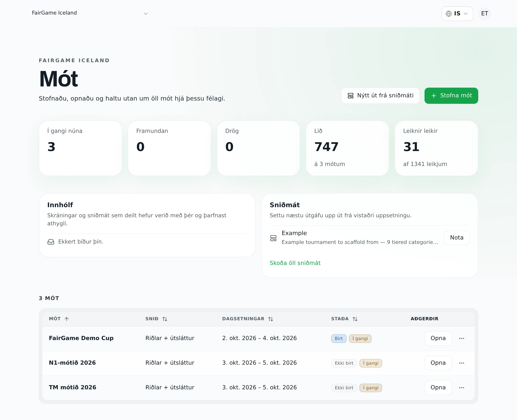The width and height of the screenshot is (517, 420).
Task: Click the inbox icon next to Ekkert bíður þín
Action: pyautogui.click(x=50, y=242)
